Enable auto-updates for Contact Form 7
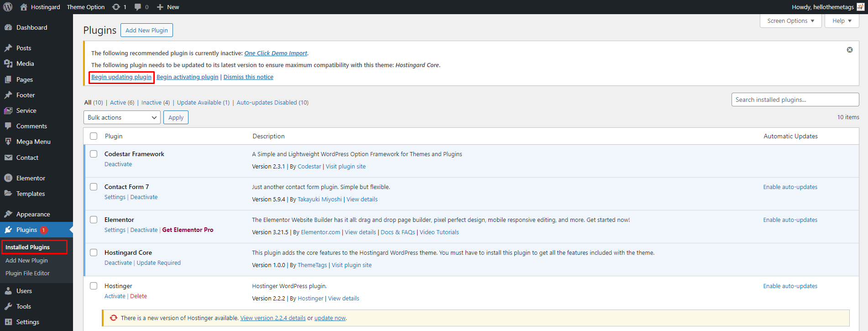868x331 pixels. point(790,187)
